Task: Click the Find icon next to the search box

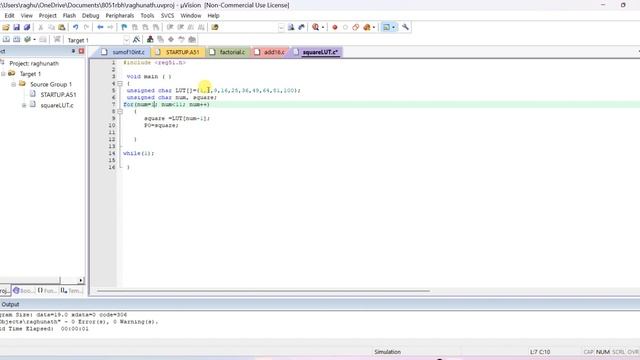Action: (x=291, y=27)
